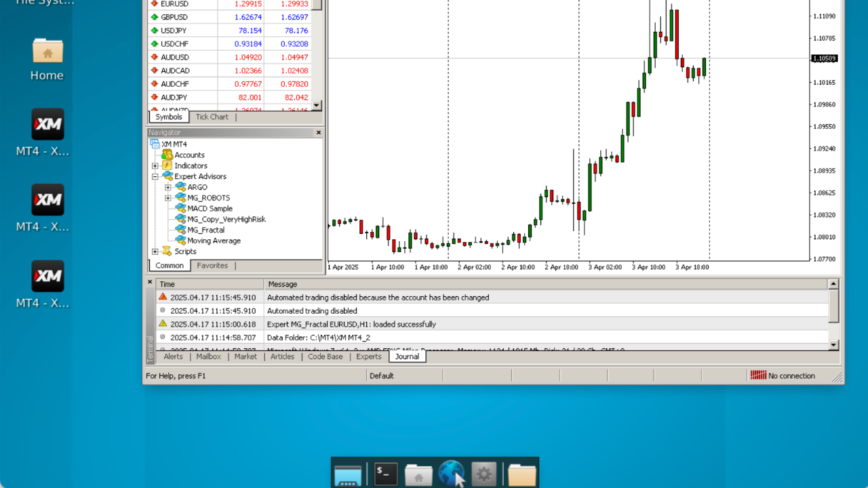Screen dimensions: 868x488
Task: Open the home file manager in the dock
Action: tap(418, 475)
